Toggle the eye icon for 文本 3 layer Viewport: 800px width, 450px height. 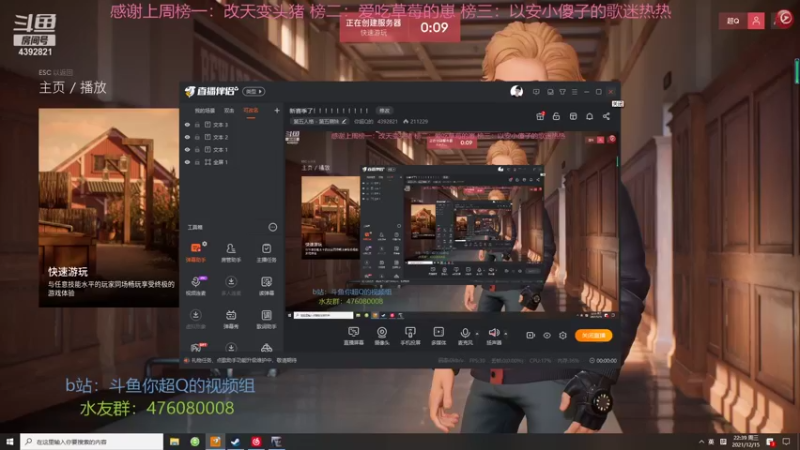tap(187, 124)
